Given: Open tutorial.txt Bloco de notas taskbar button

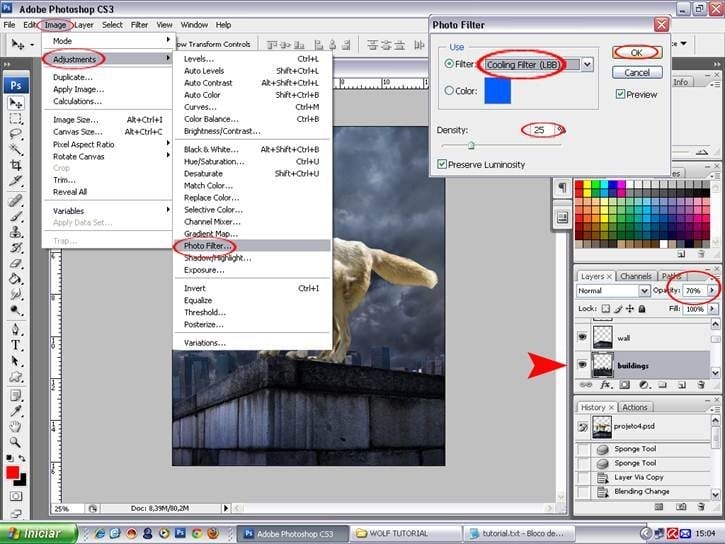Looking at the screenshot, I should pyautogui.click(x=520, y=534).
